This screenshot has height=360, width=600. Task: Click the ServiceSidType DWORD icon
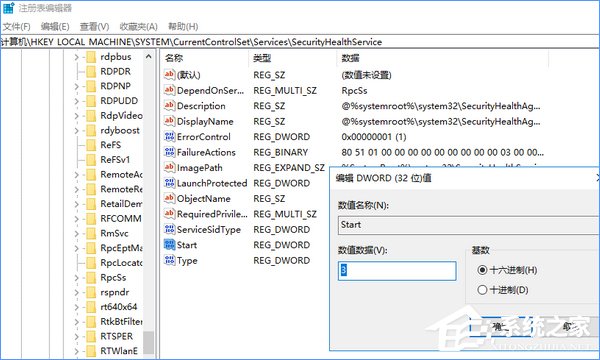(169, 230)
